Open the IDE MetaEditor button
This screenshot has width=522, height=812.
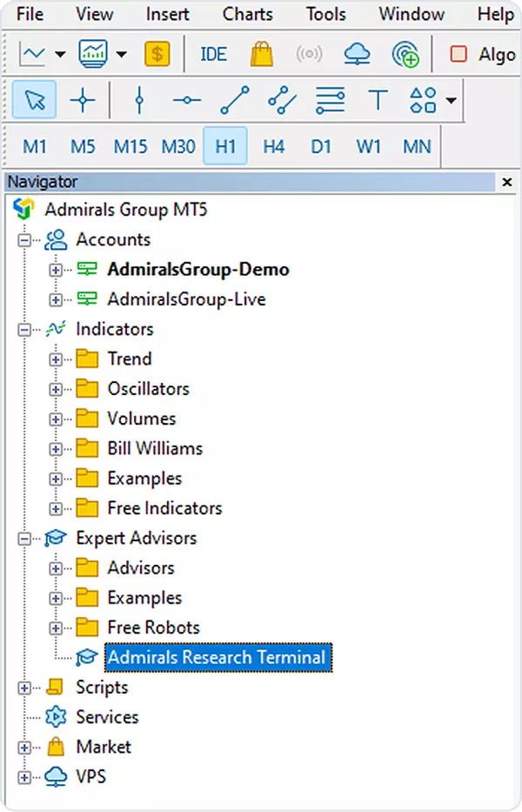pyautogui.click(x=213, y=54)
